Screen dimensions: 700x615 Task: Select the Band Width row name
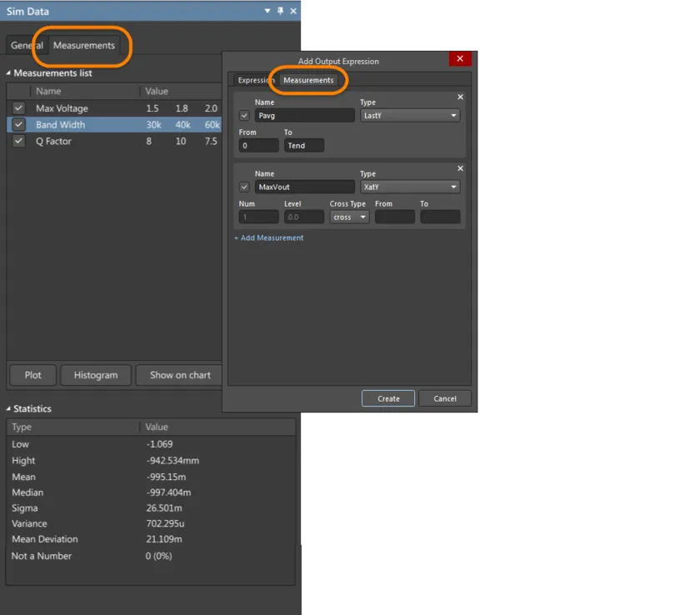click(60, 124)
